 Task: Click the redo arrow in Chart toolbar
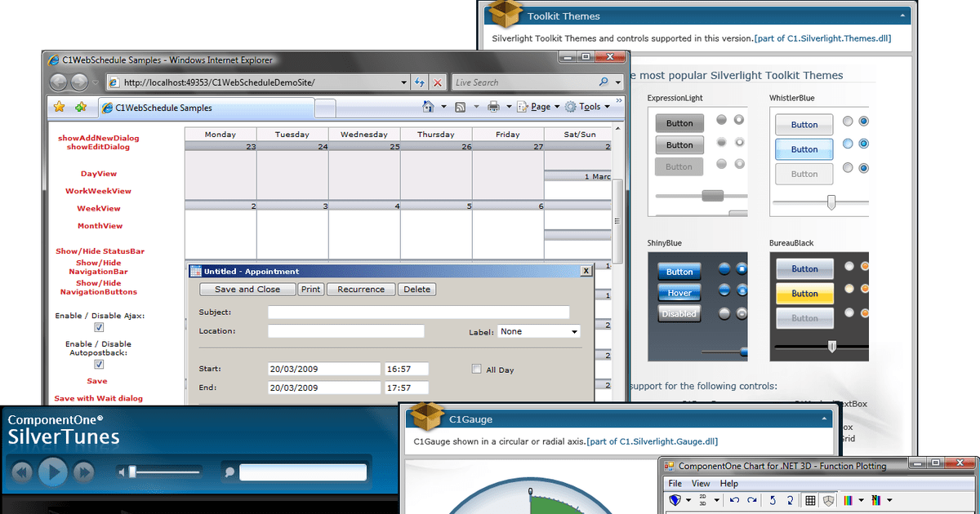(751, 499)
